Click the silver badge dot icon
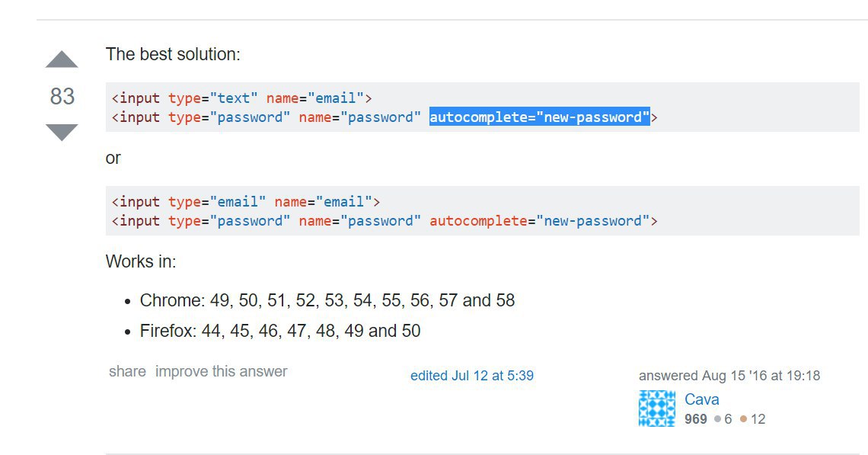This screenshot has height=455, width=868. 717,419
